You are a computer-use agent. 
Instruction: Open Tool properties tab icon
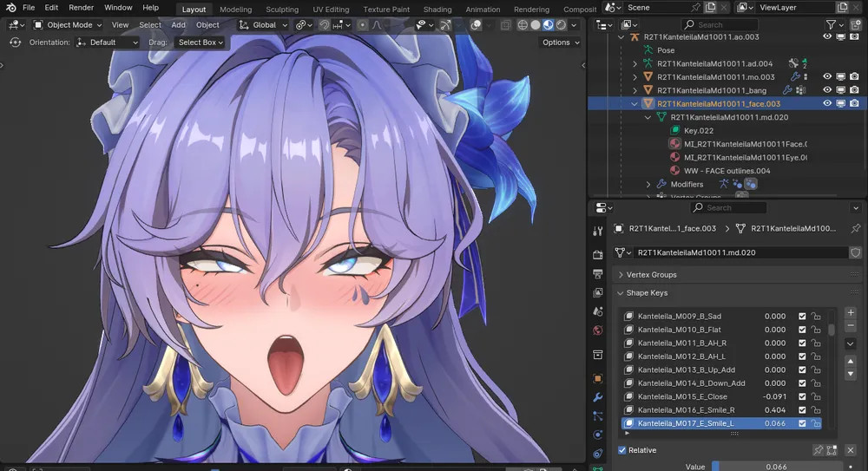[x=598, y=232]
